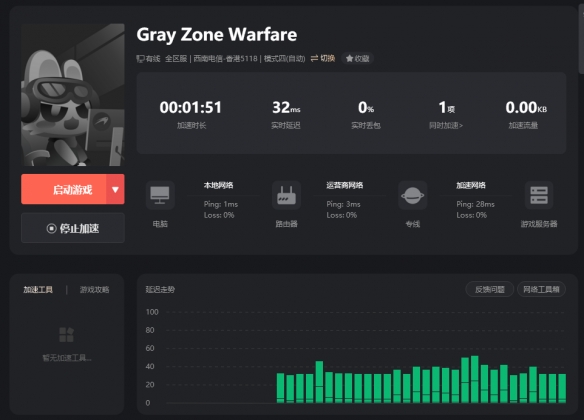This screenshot has width=584, height=420.
Task: Click the 有线 wired connection icon
Action: coord(140,58)
